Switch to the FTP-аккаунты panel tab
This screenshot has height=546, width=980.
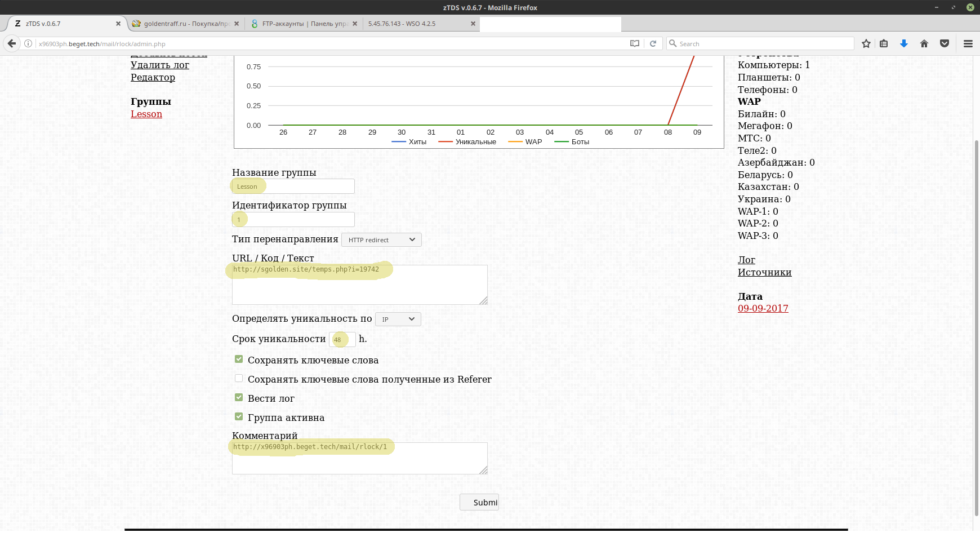point(304,24)
